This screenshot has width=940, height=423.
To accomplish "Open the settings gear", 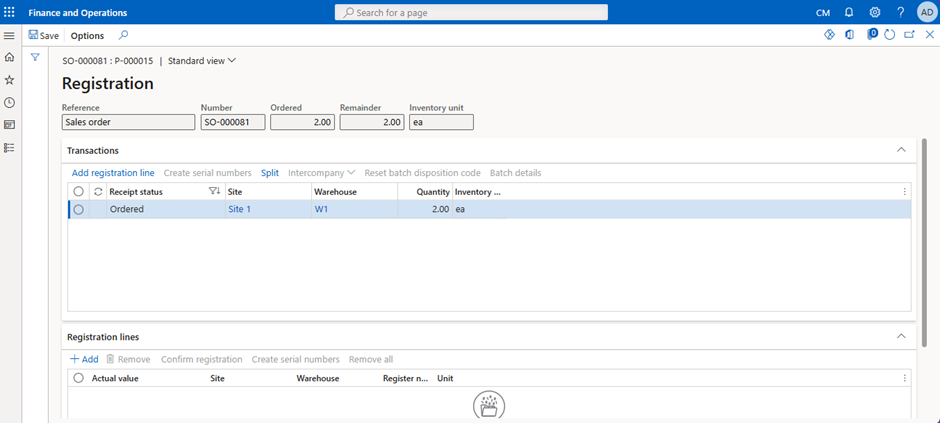I will point(875,13).
